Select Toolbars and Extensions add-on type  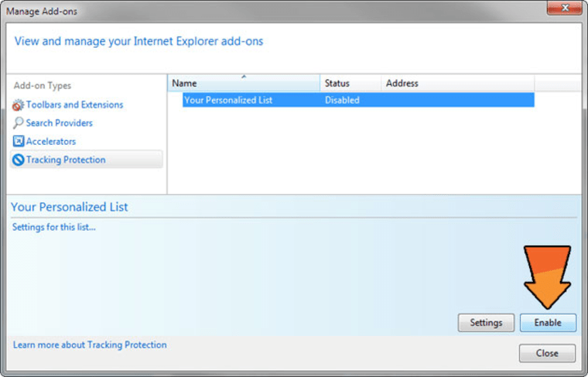point(74,105)
